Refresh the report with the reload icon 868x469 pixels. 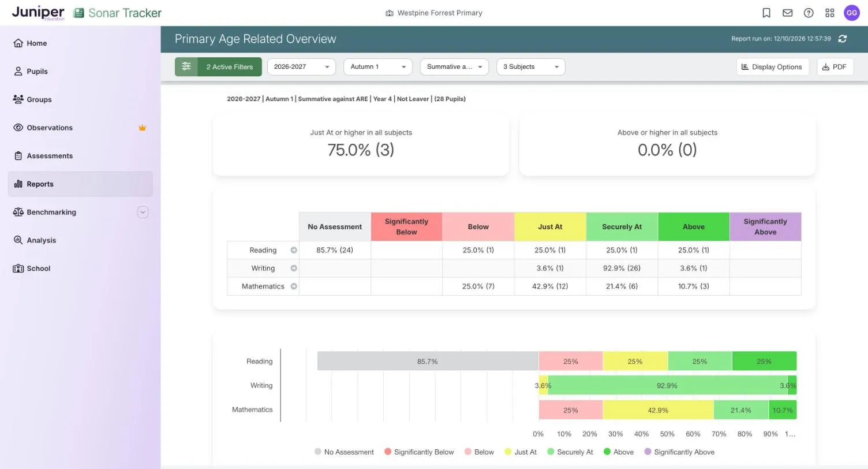click(x=843, y=39)
